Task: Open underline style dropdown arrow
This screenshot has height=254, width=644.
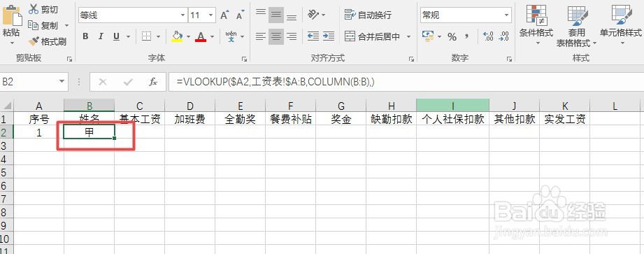Action: (128, 36)
